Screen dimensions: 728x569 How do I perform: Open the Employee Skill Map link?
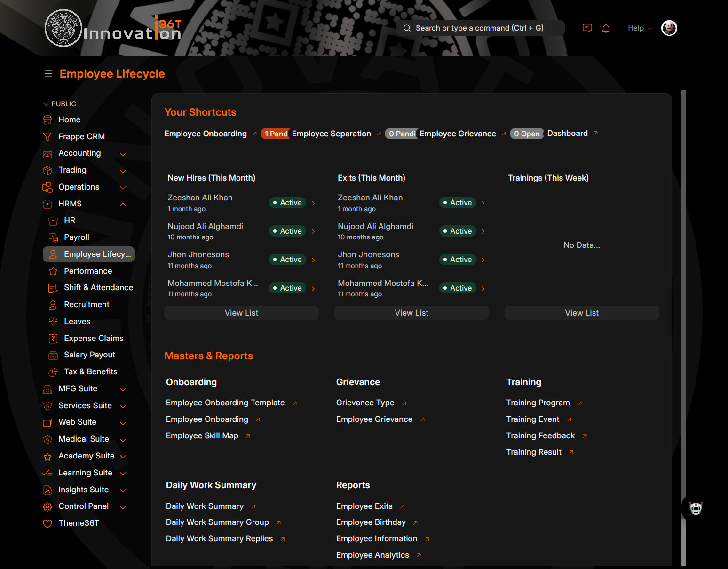coord(202,436)
